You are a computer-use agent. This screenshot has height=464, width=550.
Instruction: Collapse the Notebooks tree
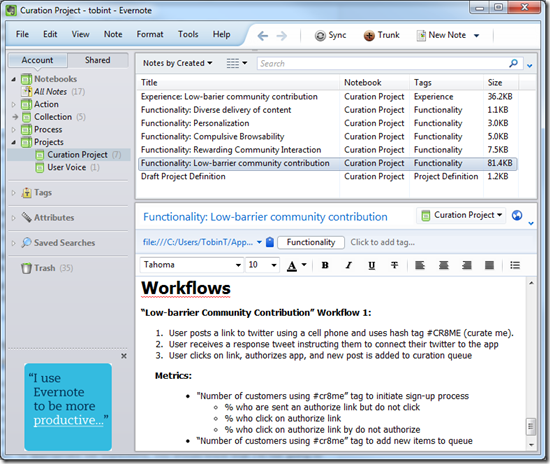(x=13, y=79)
